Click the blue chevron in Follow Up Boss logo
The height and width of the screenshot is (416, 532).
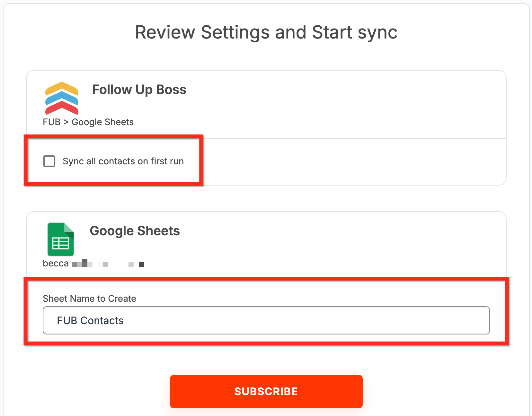(x=62, y=98)
